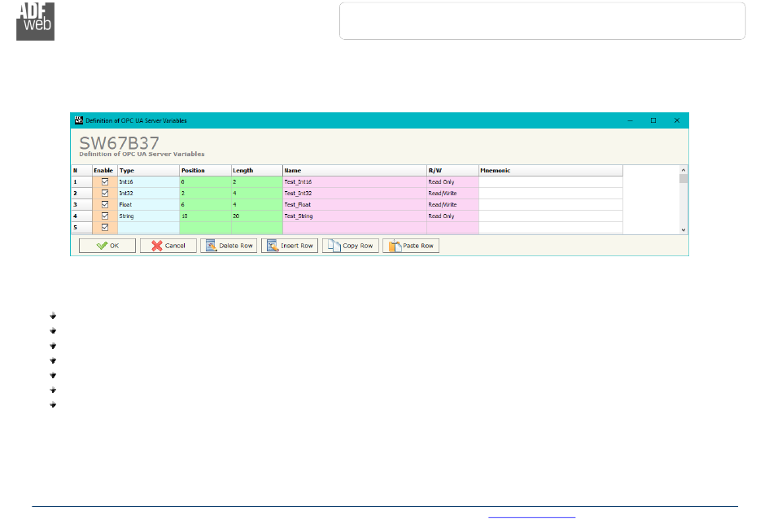Viewport: 773px width, 532px height.
Task: Maximize the OPC UA Variables window
Action: point(653,120)
